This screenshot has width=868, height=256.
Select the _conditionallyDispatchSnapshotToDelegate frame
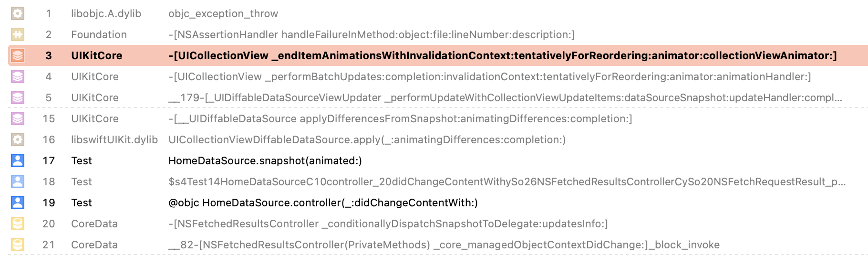pos(388,224)
